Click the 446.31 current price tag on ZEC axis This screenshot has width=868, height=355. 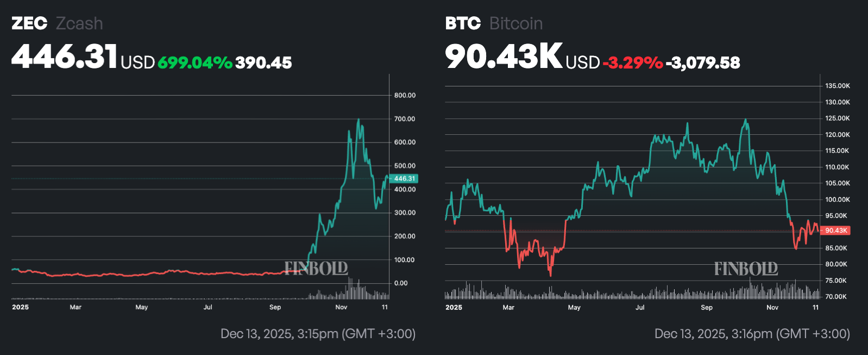pyautogui.click(x=404, y=178)
